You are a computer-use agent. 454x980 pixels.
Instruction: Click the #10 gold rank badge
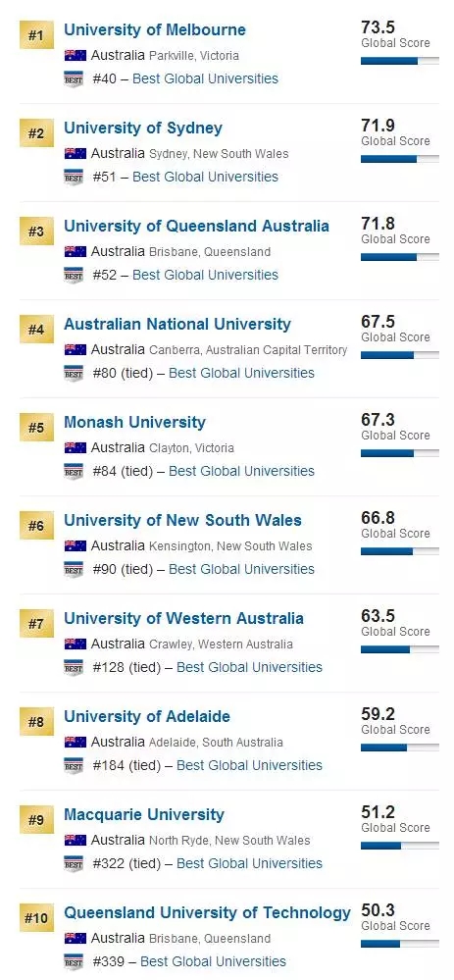[x=37, y=918]
